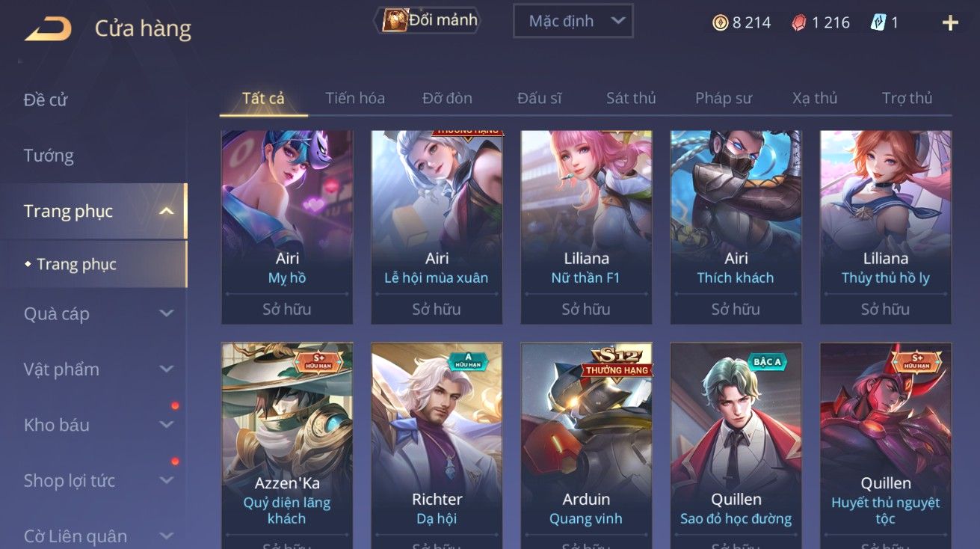Open the Liliana Nữ thần F1 skin

coord(586,227)
